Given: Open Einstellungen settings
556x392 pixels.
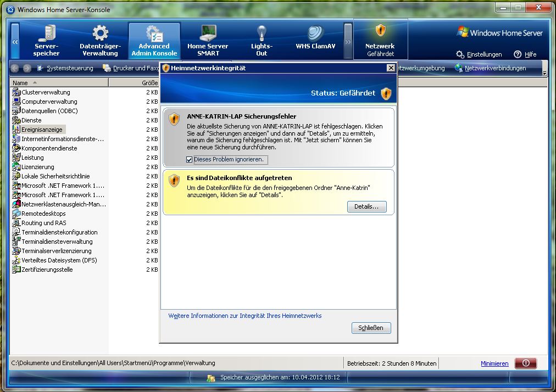Looking at the screenshot, I should click(x=479, y=54).
